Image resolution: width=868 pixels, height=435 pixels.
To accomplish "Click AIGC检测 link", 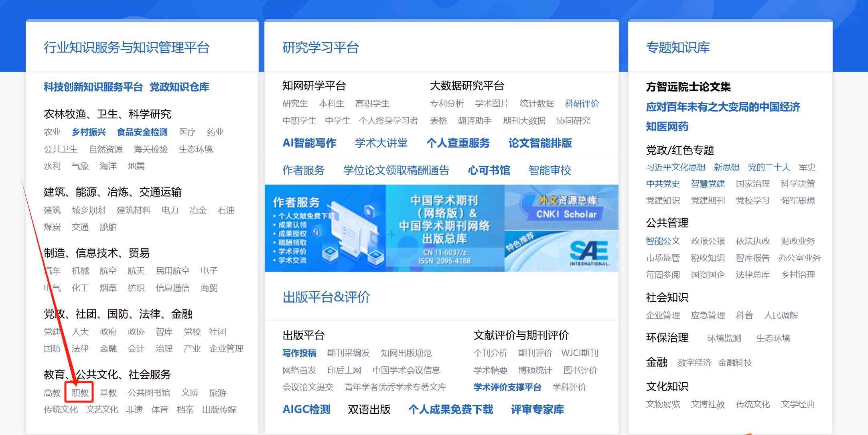I will (306, 409).
